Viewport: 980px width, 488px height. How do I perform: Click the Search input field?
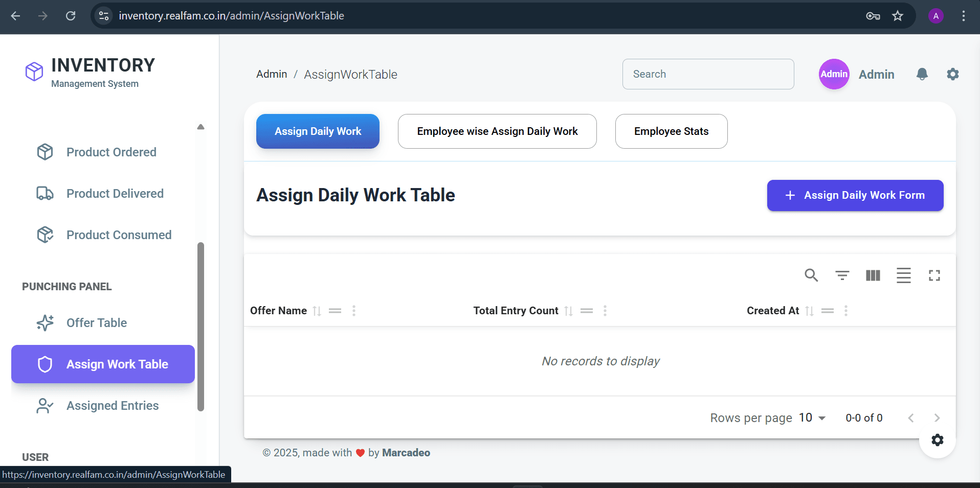click(708, 74)
